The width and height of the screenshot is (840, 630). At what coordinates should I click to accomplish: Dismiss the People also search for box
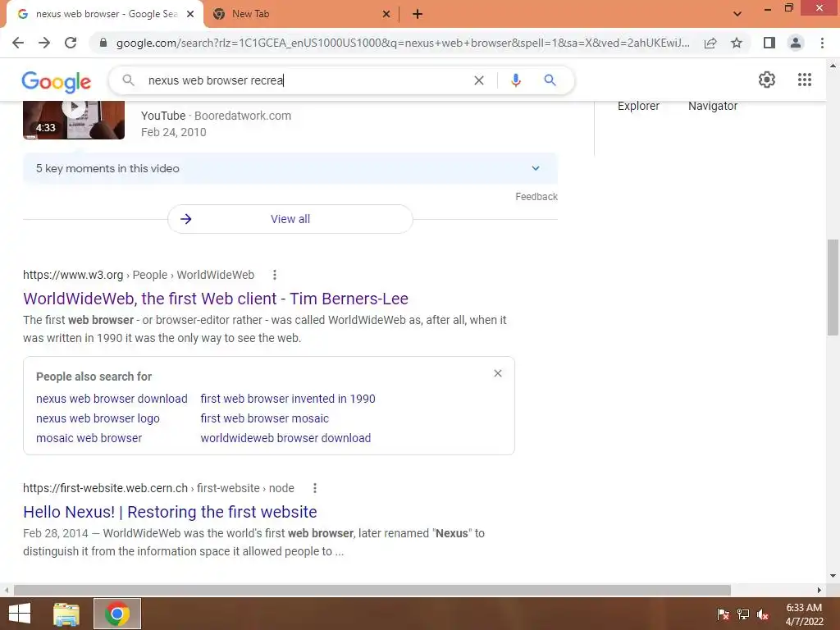point(498,373)
